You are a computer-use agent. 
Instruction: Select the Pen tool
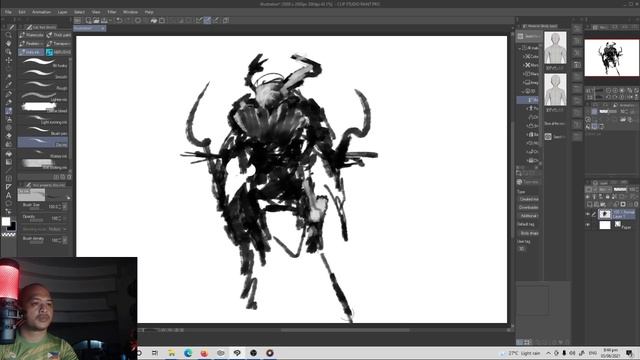point(9,94)
